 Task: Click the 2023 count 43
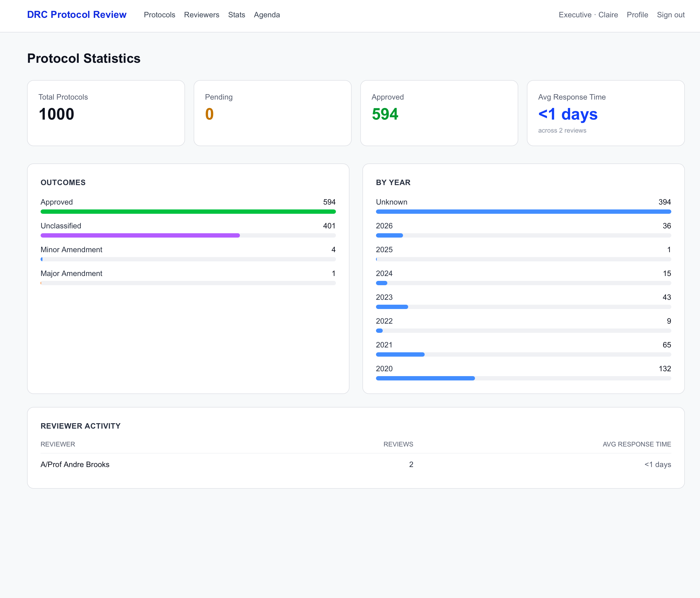667,297
